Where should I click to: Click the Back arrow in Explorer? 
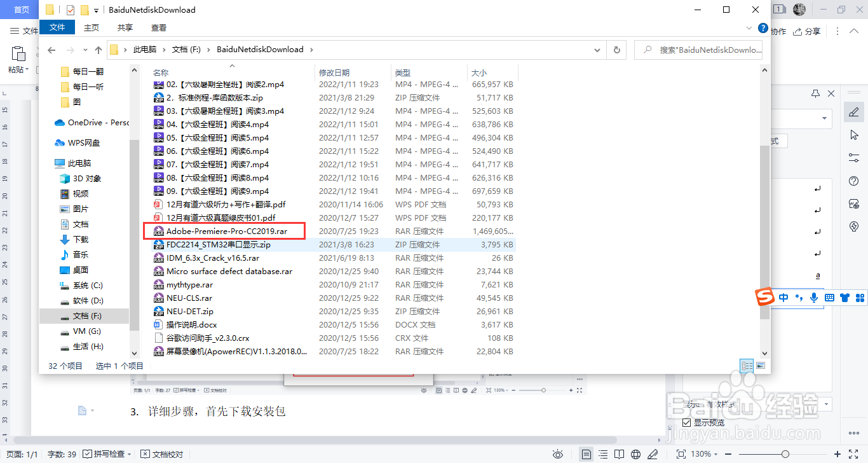click(x=52, y=50)
